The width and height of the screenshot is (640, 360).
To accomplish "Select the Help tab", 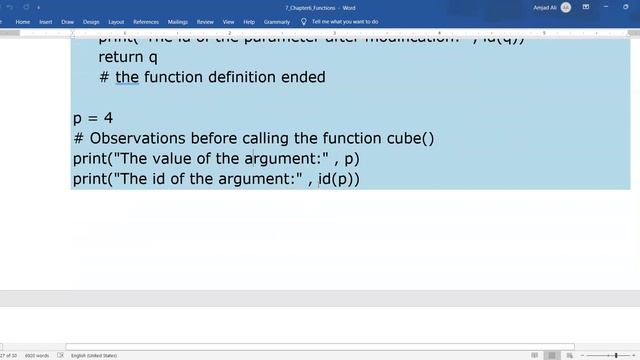I will (x=249, y=22).
